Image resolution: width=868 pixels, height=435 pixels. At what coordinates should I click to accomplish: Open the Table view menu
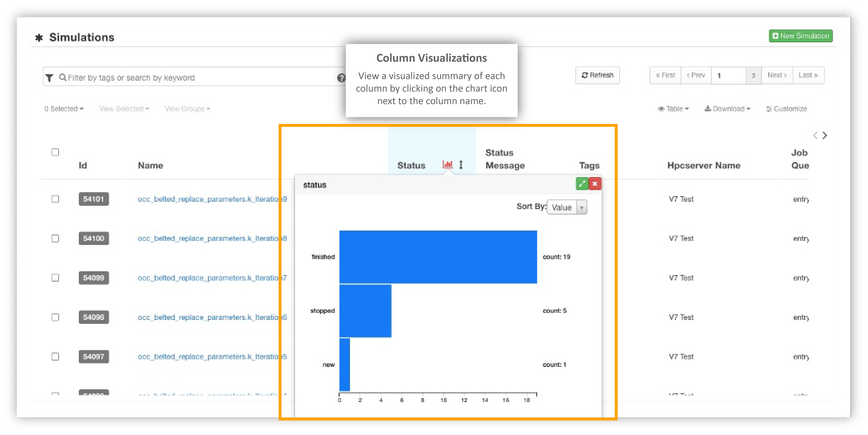[674, 109]
